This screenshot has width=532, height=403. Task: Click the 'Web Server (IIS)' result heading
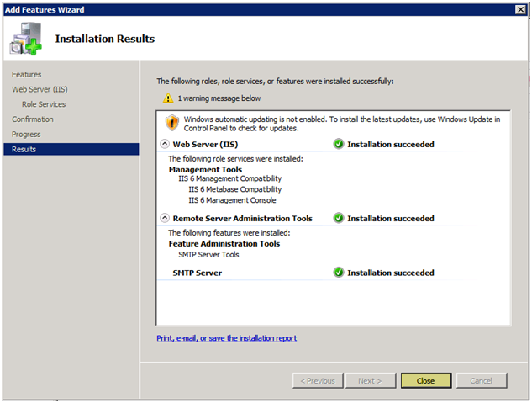[x=205, y=145]
